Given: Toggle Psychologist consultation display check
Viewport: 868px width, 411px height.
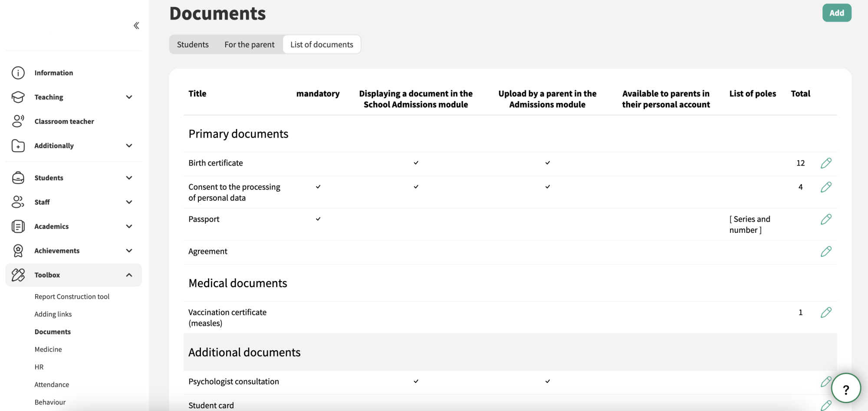Looking at the screenshot, I should click(416, 381).
